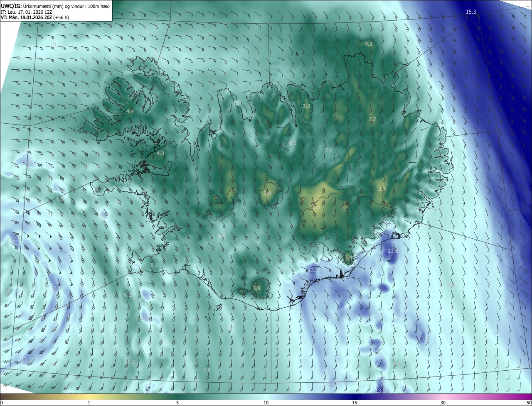Click the "IT: Lau. 17. 01. 2026 12Z" line
The image size is (532, 406).
click(27, 12)
